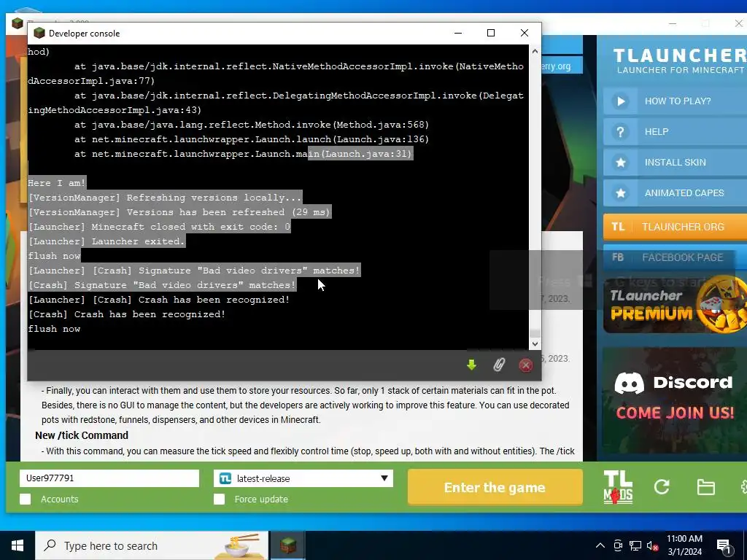
Task: Enable the Force update checkbox
Action: [219, 499]
